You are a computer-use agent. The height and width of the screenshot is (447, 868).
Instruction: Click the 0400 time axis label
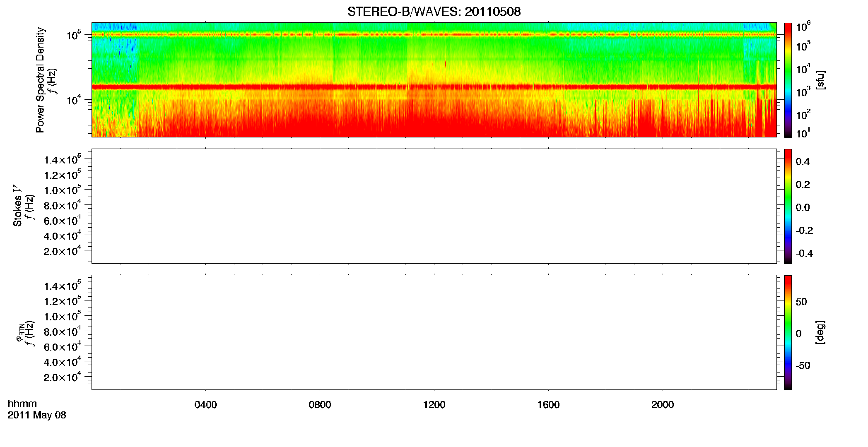(206, 405)
